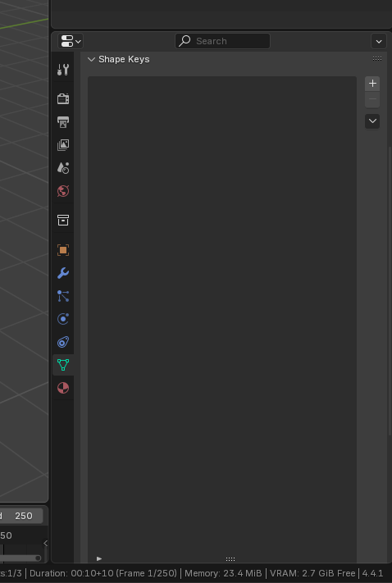Open the Scene properties tab

(63, 168)
